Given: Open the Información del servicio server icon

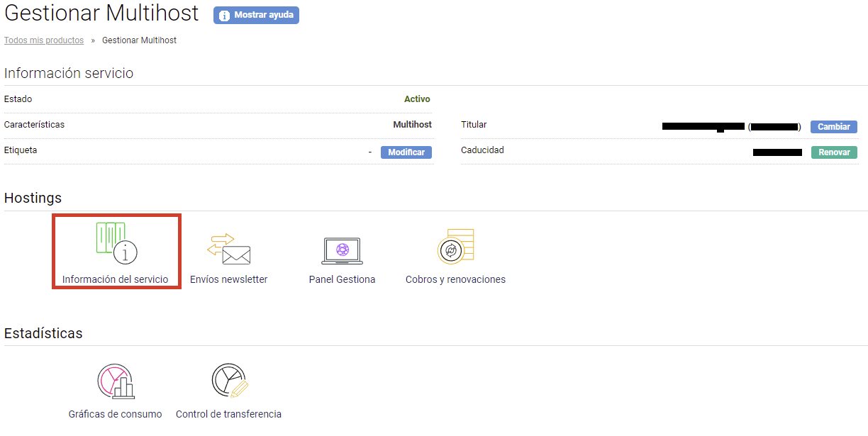Looking at the screenshot, I should point(116,243).
